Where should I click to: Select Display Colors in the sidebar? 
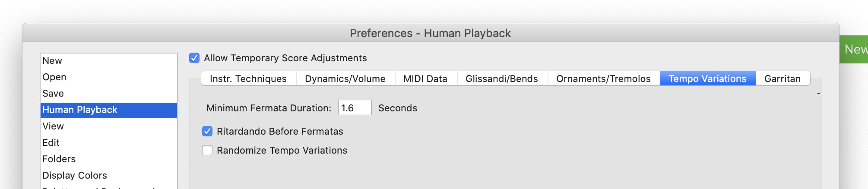click(x=75, y=176)
